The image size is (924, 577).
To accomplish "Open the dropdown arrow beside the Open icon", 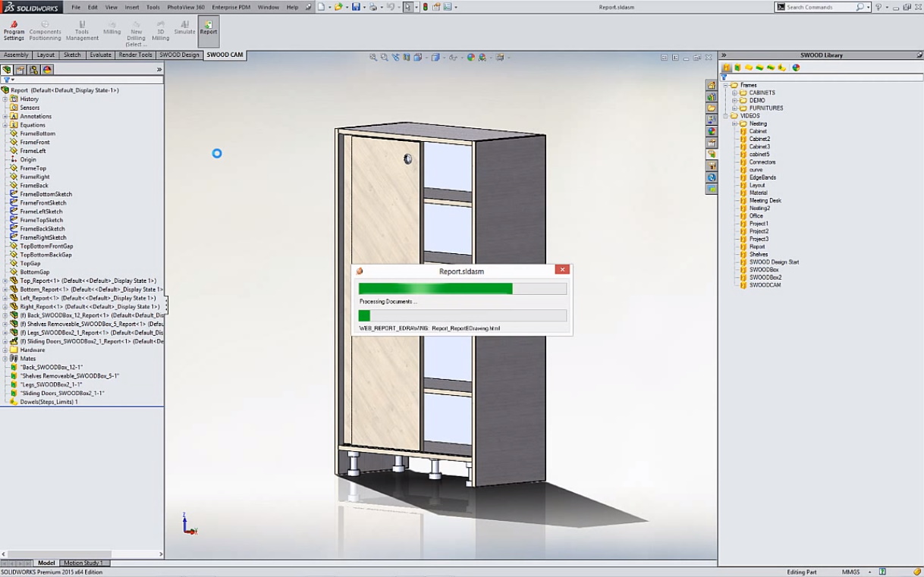I will (x=347, y=7).
